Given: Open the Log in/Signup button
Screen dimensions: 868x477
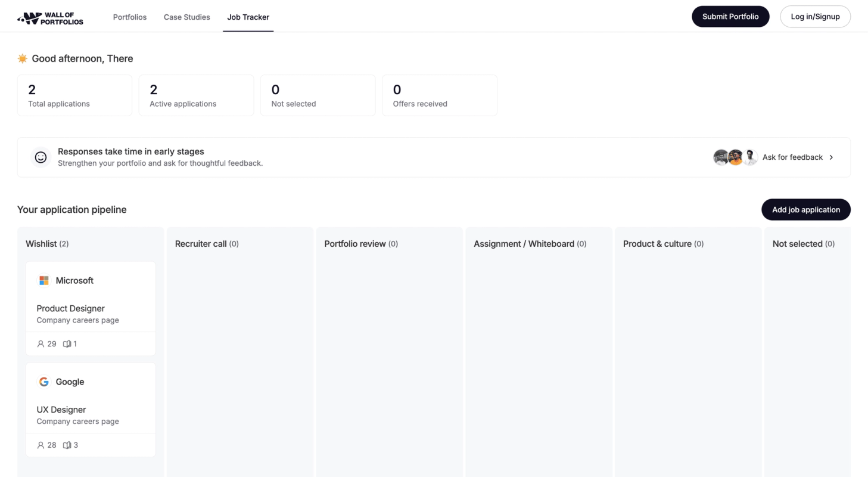Looking at the screenshot, I should (815, 17).
